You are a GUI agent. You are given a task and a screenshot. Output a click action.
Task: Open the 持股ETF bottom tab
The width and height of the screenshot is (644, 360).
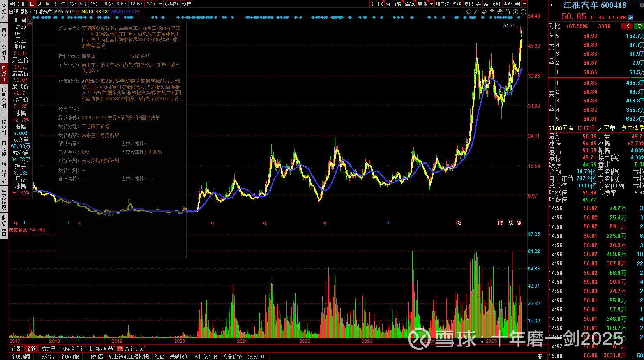257,356
